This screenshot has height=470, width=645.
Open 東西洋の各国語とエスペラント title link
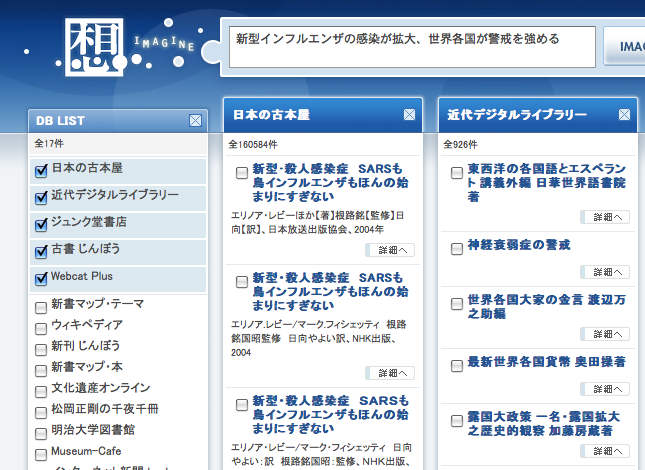[547, 183]
